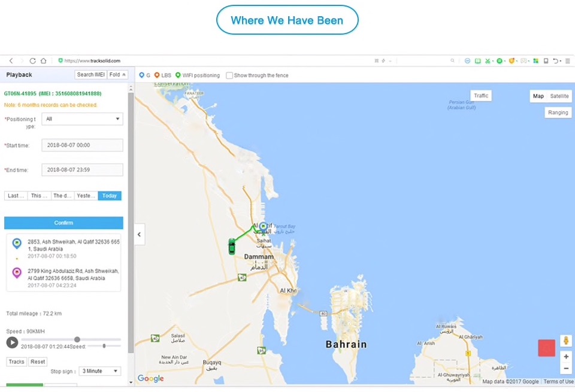Click the purple end location pin icon

click(x=17, y=273)
